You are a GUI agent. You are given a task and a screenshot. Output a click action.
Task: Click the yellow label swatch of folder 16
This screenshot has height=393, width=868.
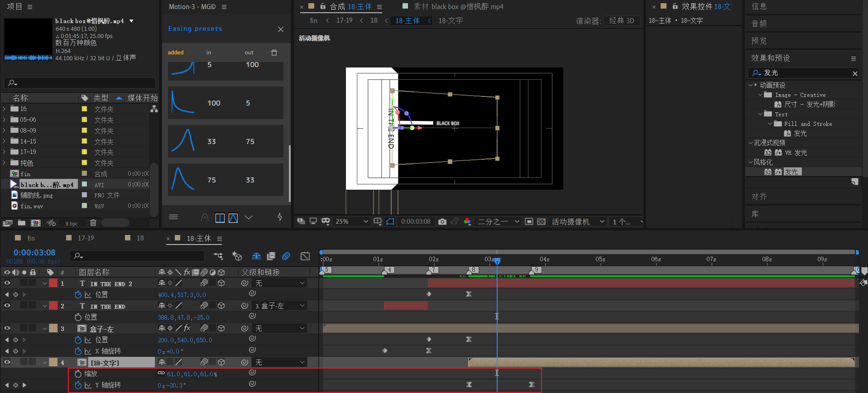84,109
